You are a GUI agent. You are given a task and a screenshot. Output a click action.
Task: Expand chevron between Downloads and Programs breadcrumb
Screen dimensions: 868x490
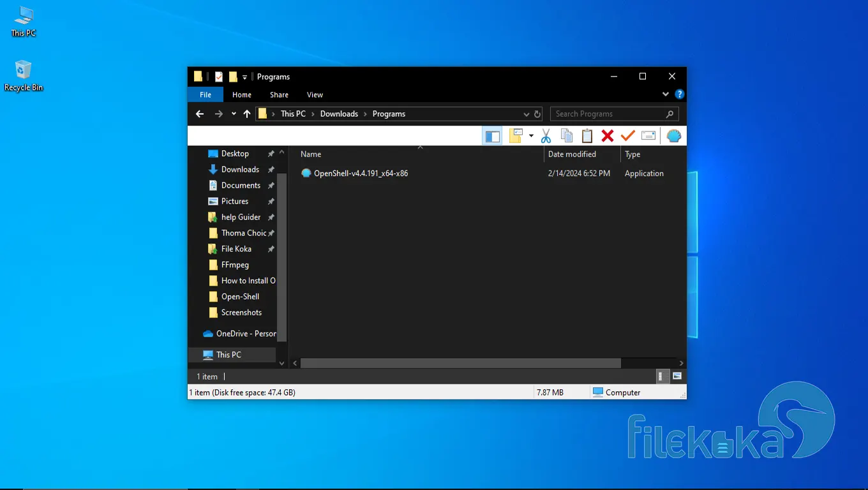click(366, 114)
